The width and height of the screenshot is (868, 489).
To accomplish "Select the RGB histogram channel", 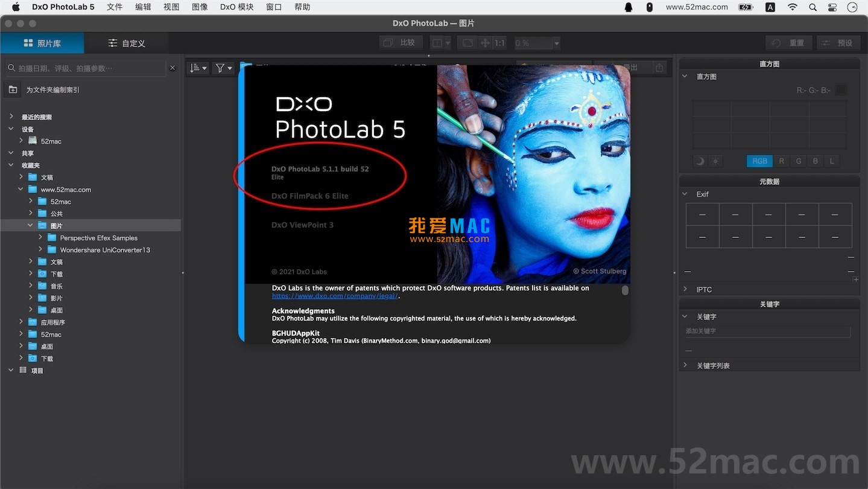I will [x=759, y=161].
